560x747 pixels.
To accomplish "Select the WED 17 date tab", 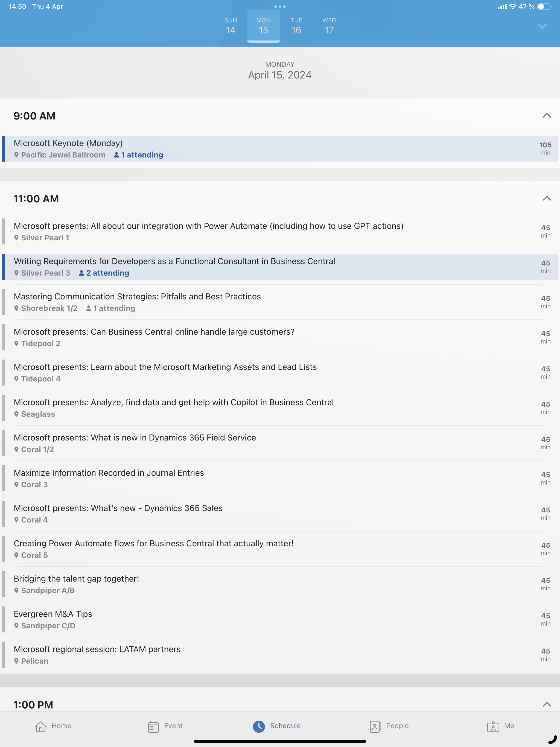I will pos(329,26).
